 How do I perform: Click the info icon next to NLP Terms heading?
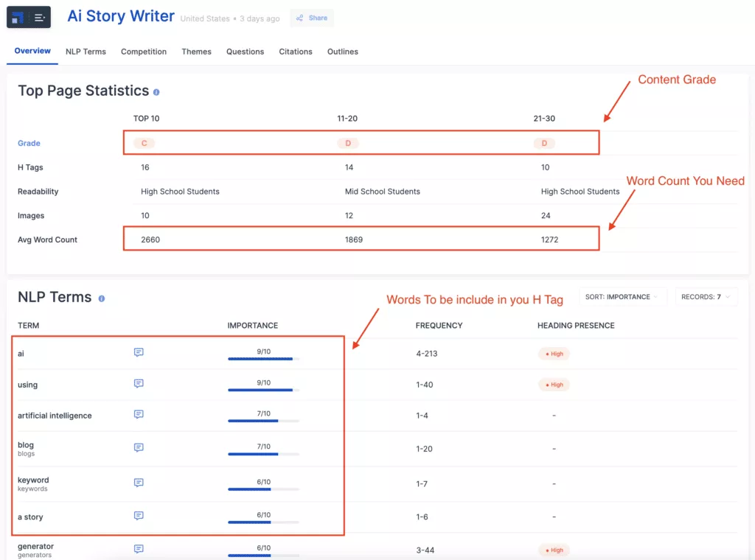(102, 298)
